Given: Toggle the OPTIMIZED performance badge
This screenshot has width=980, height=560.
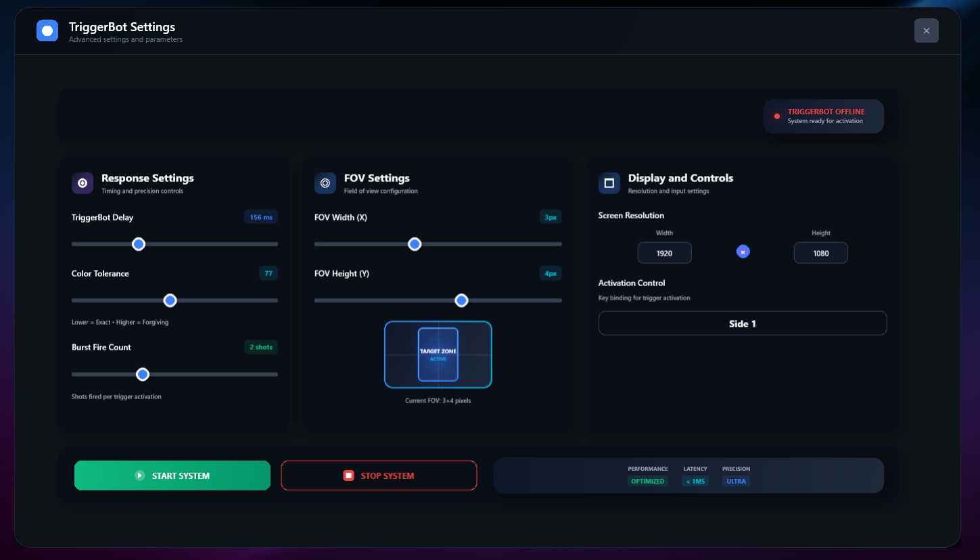Looking at the screenshot, I should tap(647, 481).
